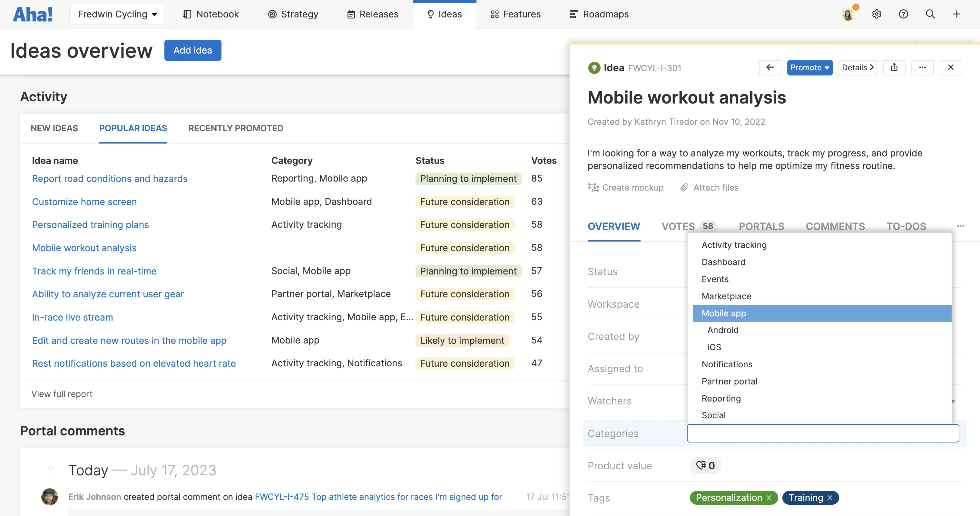
Task: Open the Votes tab in idea drawer
Action: tap(678, 226)
